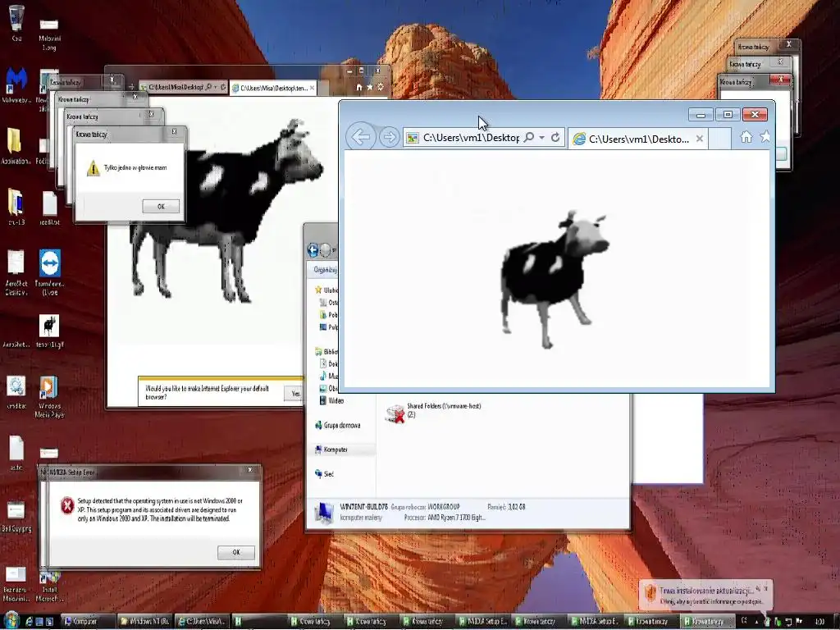Open Wideo library in Explorer sidebar

coord(331,400)
